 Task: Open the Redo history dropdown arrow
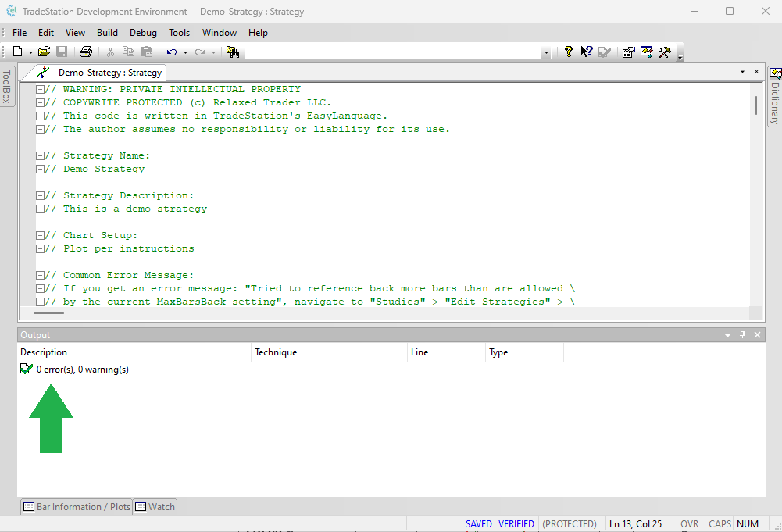[x=213, y=52]
